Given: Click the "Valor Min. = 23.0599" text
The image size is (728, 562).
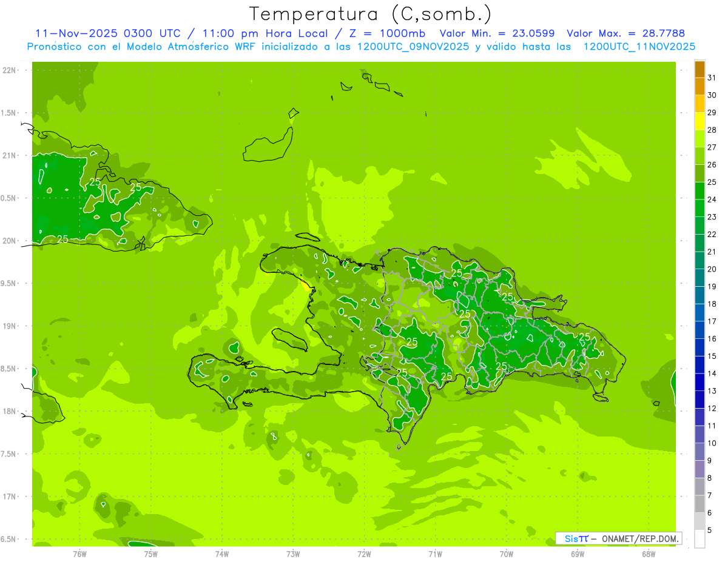Looking at the screenshot, I should (497, 33).
